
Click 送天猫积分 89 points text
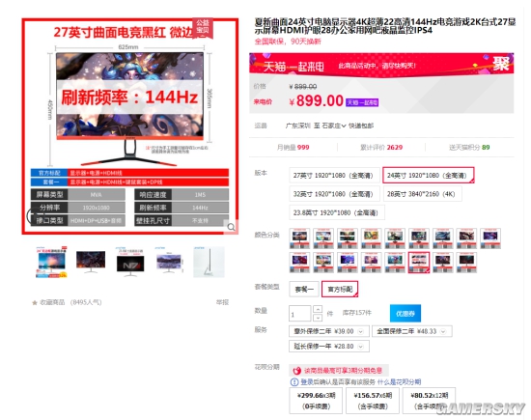[x=469, y=148]
